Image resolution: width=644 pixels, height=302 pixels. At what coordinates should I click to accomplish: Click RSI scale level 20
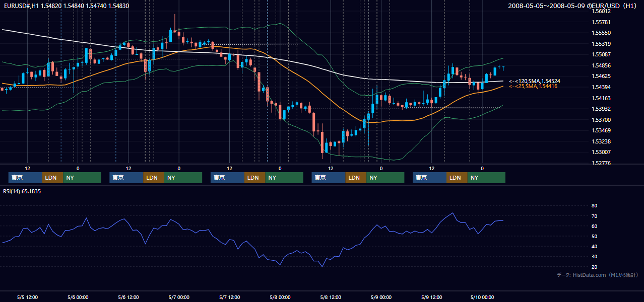[594, 267]
